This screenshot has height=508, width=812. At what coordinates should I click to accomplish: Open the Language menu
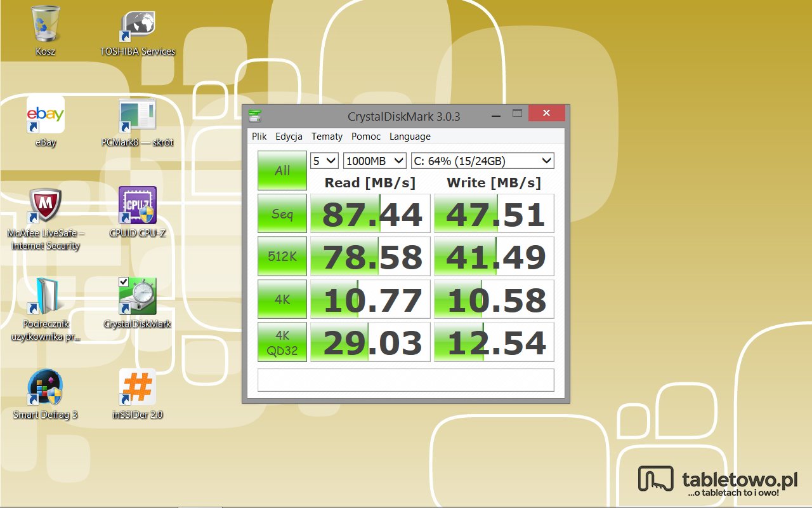click(x=410, y=137)
